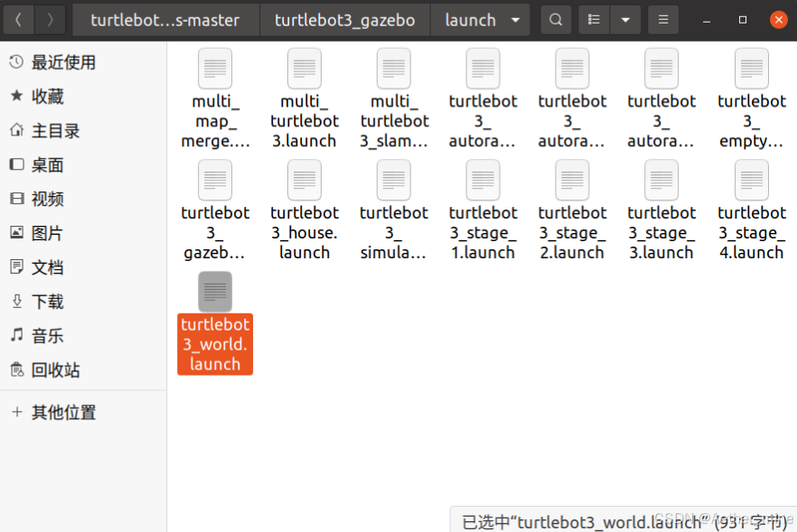Navigate forward in history
The image size is (797, 532).
(51, 19)
